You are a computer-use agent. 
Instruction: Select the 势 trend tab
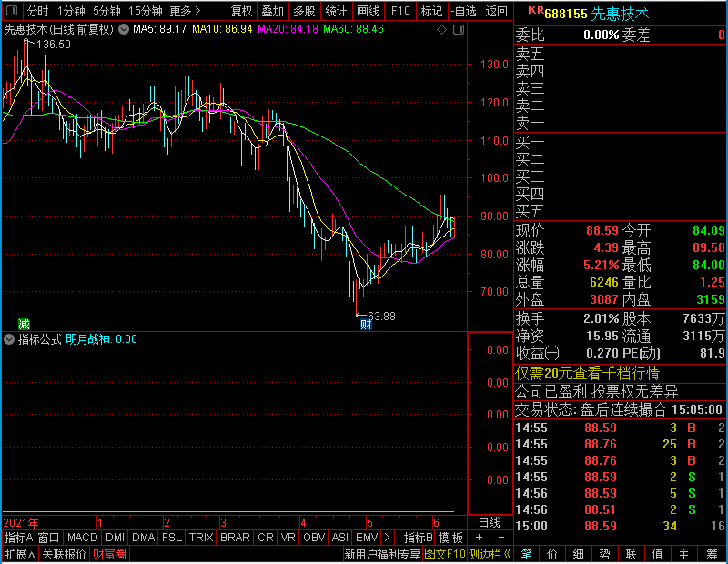pos(604,554)
